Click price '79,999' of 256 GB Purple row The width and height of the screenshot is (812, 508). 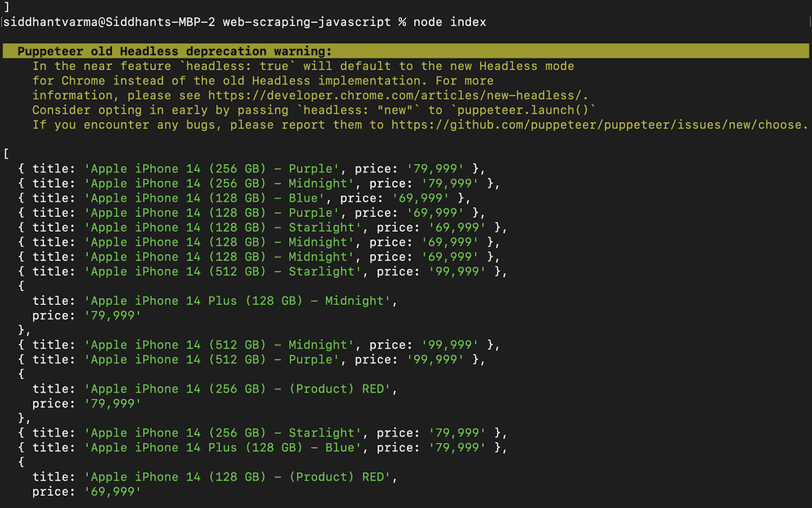click(435, 169)
